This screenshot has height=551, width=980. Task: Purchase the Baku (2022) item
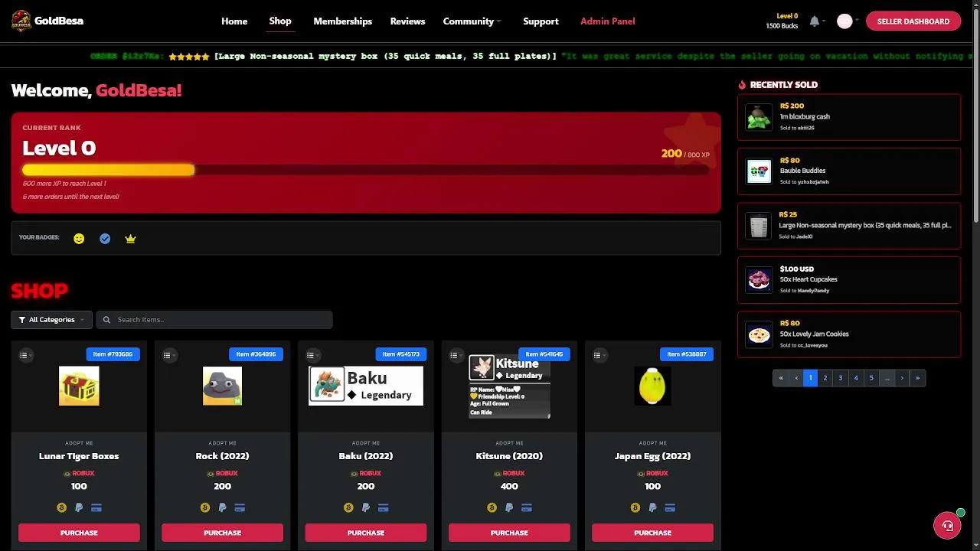[x=366, y=533]
